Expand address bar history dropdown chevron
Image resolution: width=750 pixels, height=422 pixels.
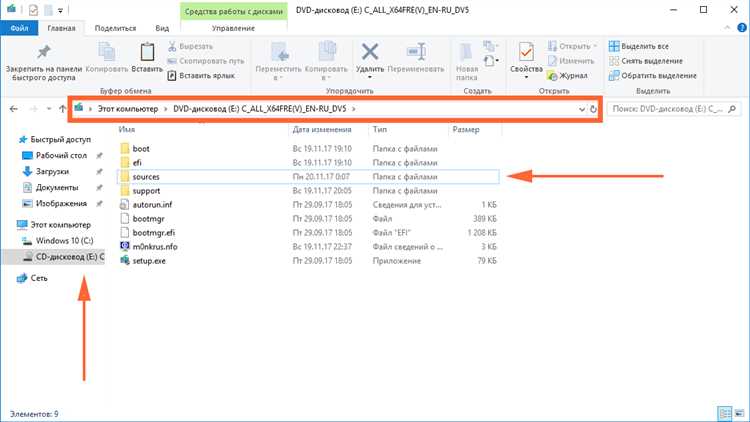pyautogui.click(x=582, y=109)
